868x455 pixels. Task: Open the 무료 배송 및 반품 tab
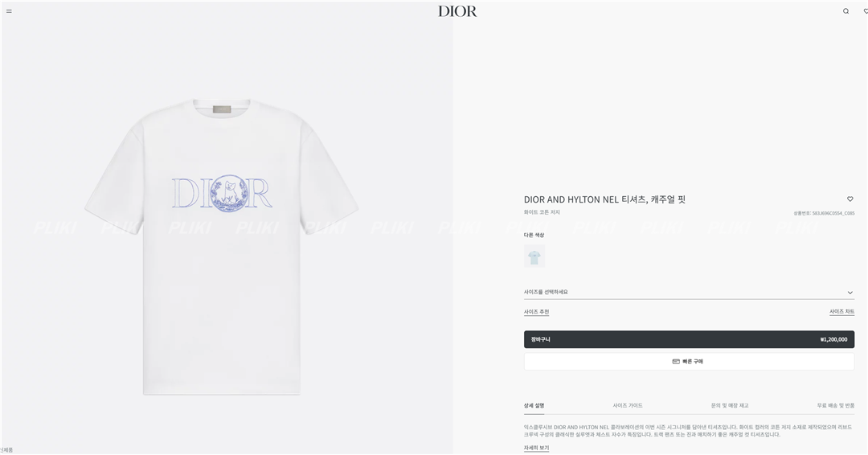(835, 406)
